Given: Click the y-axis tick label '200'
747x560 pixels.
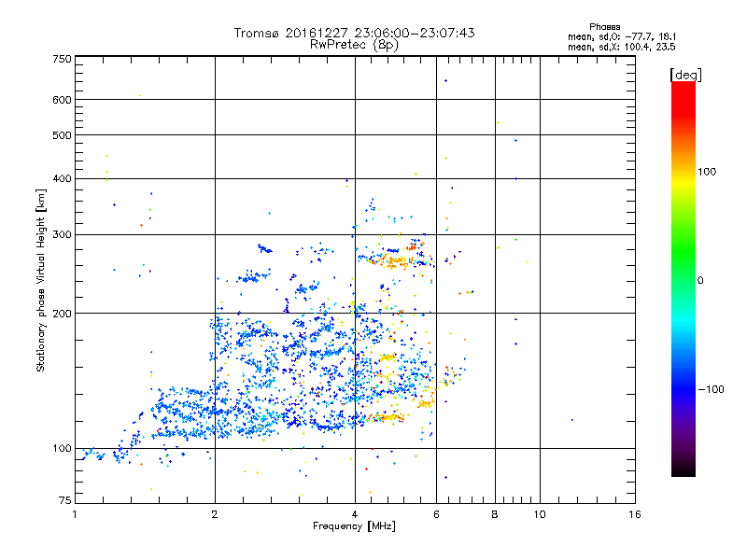Looking at the screenshot, I should 62,314.
